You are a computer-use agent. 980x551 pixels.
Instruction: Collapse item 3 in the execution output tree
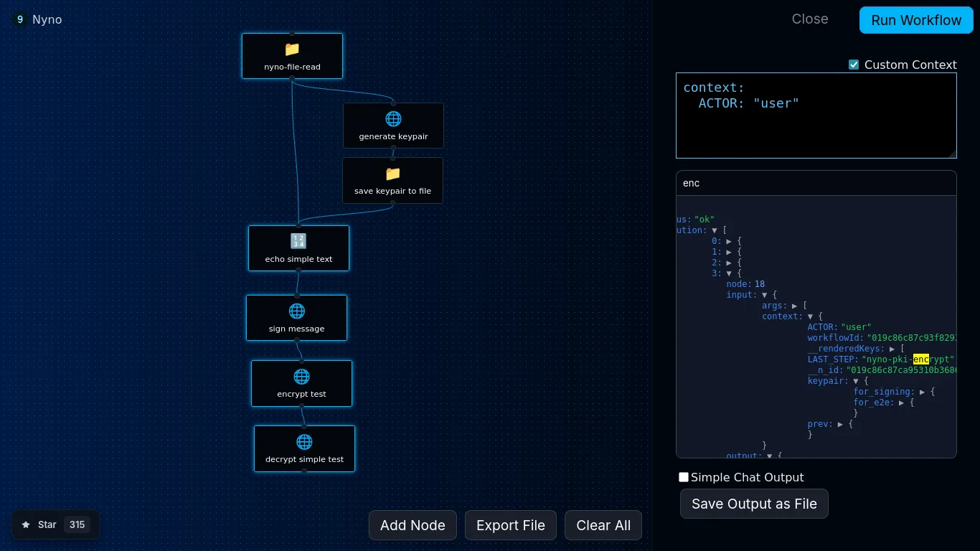[x=729, y=273]
